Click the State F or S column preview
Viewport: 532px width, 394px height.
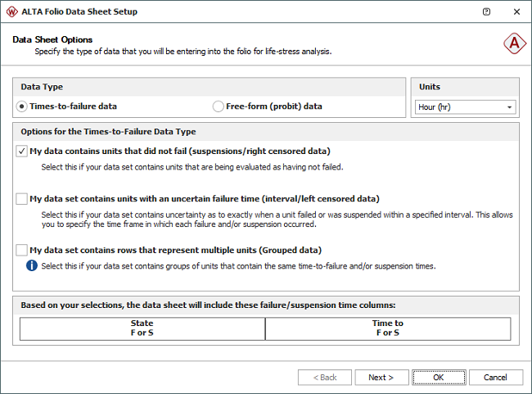coord(142,328)
